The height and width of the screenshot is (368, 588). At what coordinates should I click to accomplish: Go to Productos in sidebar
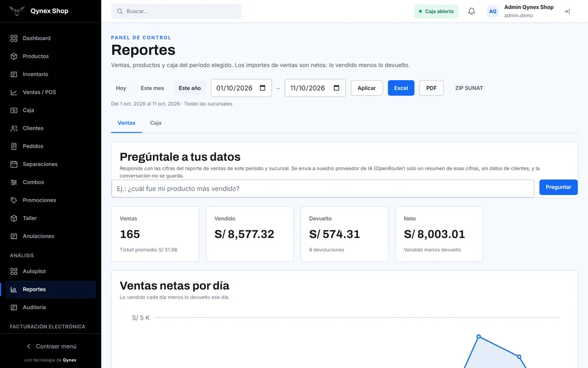[x=50, y=57]
